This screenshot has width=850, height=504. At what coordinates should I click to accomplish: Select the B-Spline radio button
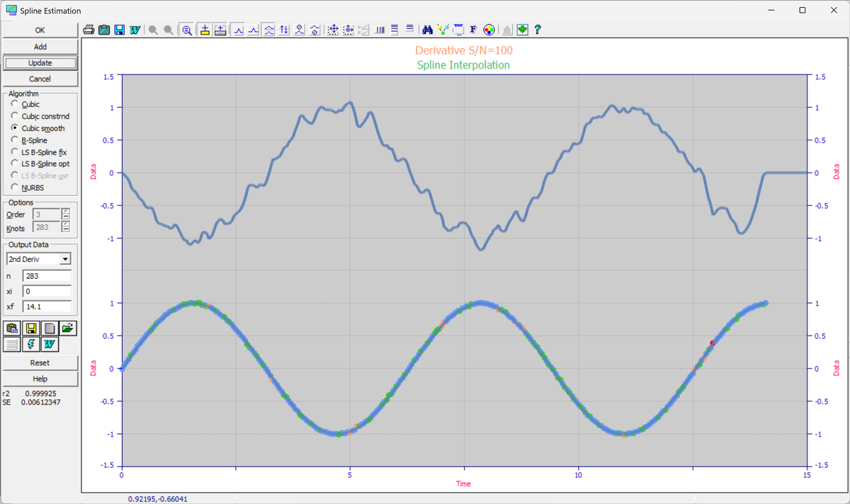[15, 140]
